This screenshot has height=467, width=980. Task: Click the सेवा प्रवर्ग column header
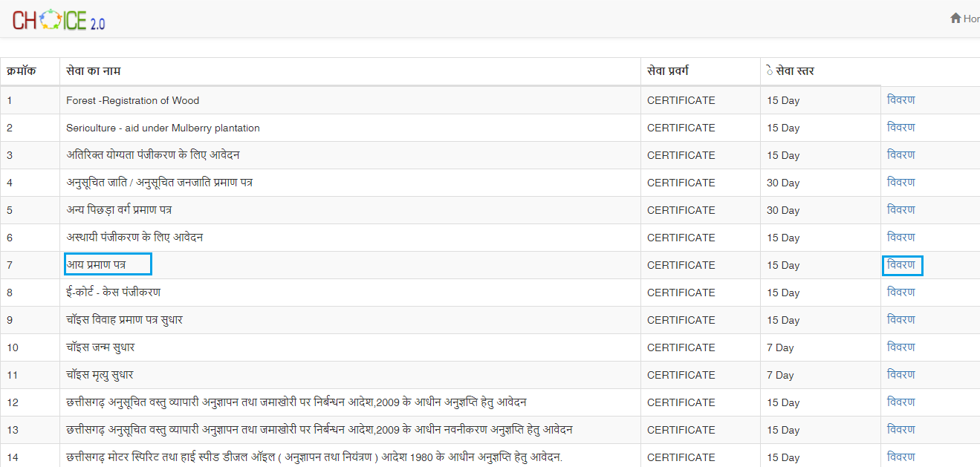[x=673, y=69]
